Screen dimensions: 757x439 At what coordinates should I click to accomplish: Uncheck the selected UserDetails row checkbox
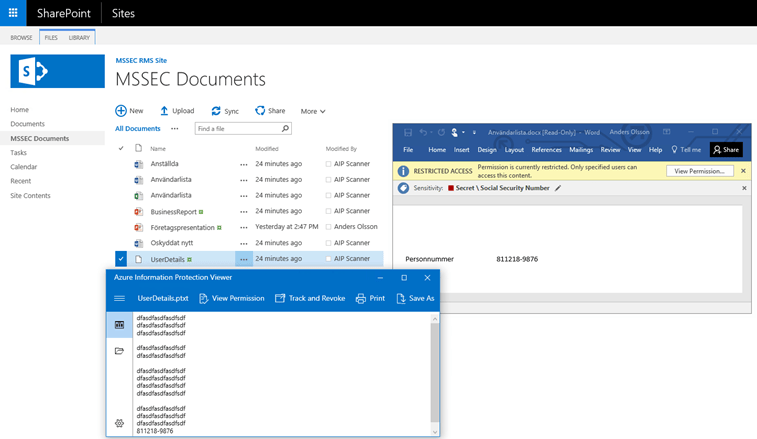pyautogui.click(x=121, y=259)
